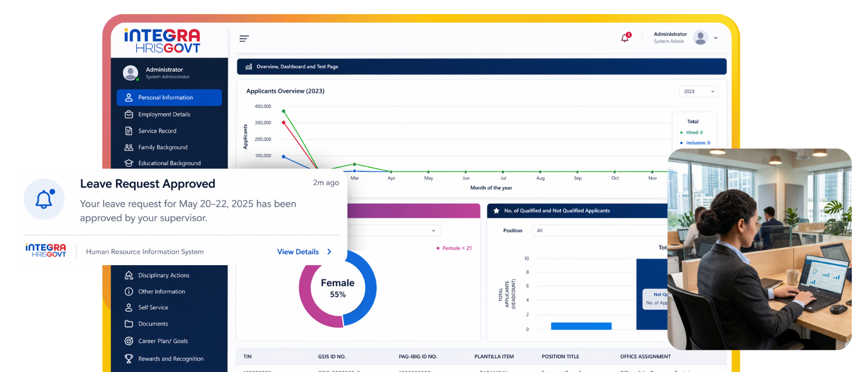
Task: Open Disciplinary Actions menu item
Action: (x=163, y=275)
